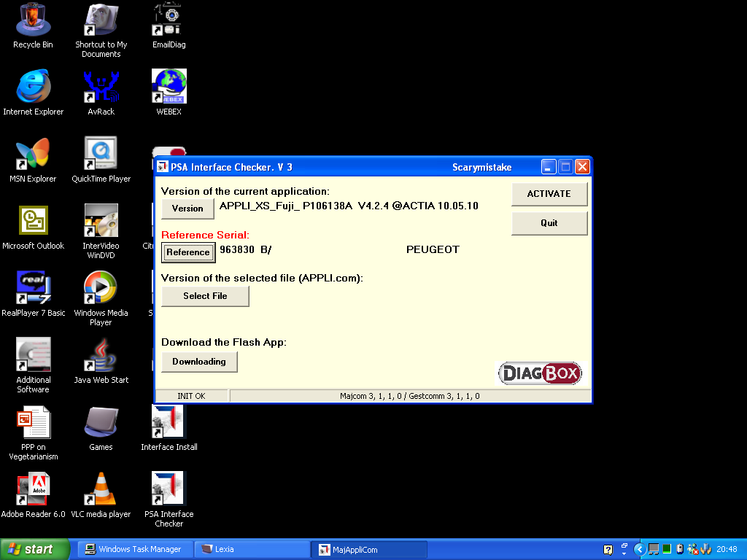Image resolution: width=747 pixels, height=560 pixels.
Task: Launch Microsoft Outlook desktop icon
Action: 33,227
